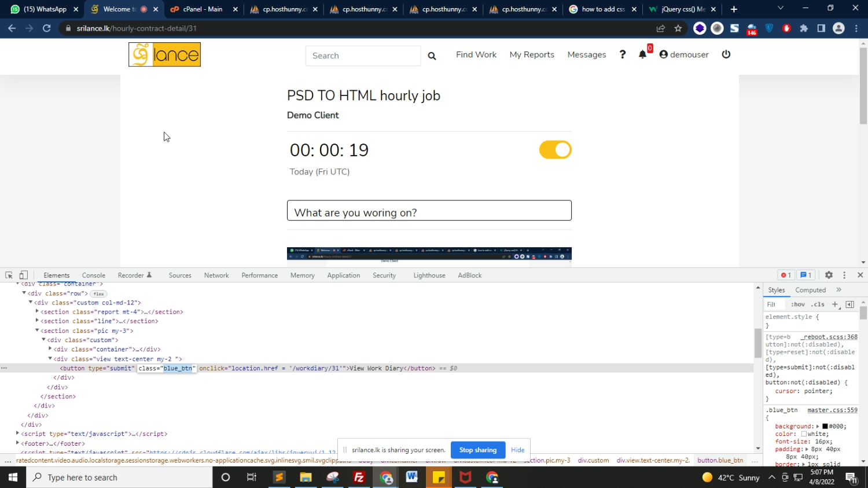Click the power logout icon

coord(726,54)
